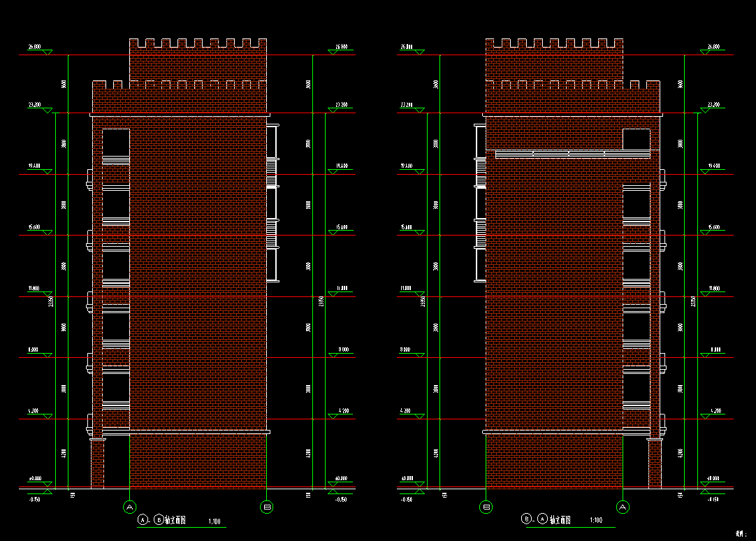Pick the 23.200 elevation marker at far right
The width and height of the screenshot is (756, 541).
click(x=713, y=106)
